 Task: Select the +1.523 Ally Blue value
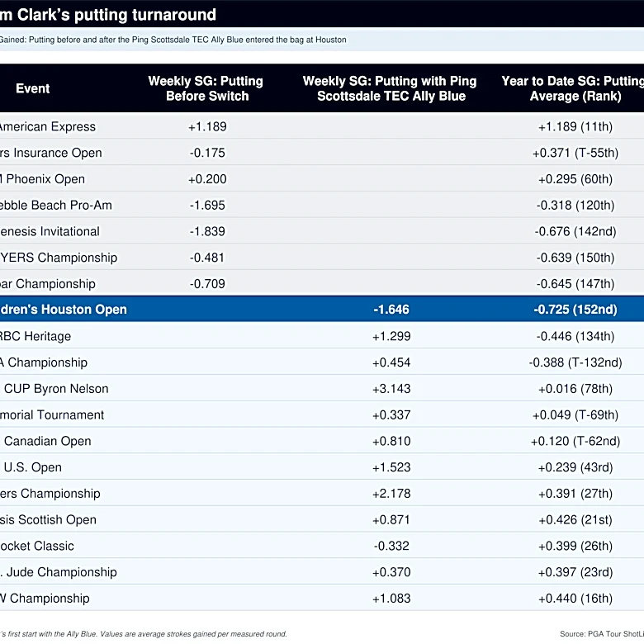click(x=391, y=468)
